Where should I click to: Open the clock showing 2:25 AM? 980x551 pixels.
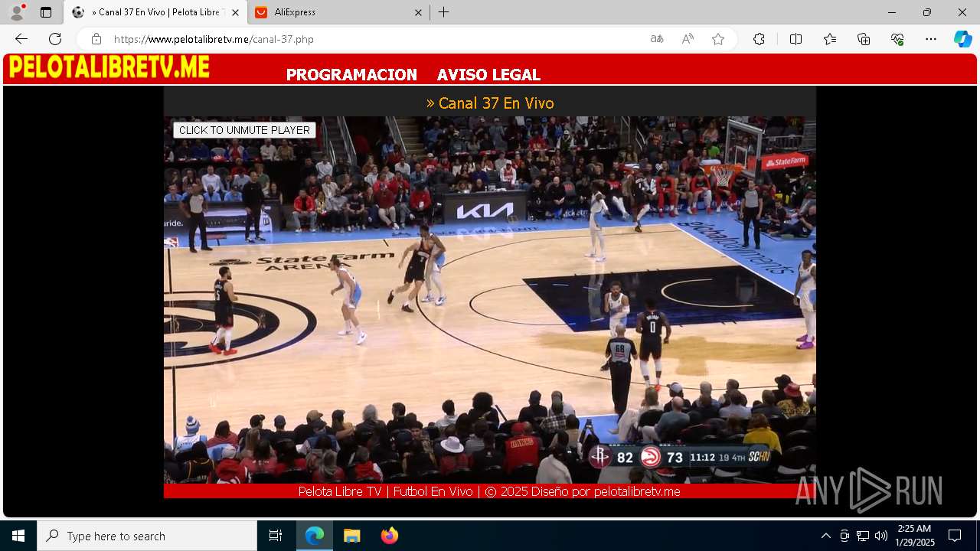[915, 536]
